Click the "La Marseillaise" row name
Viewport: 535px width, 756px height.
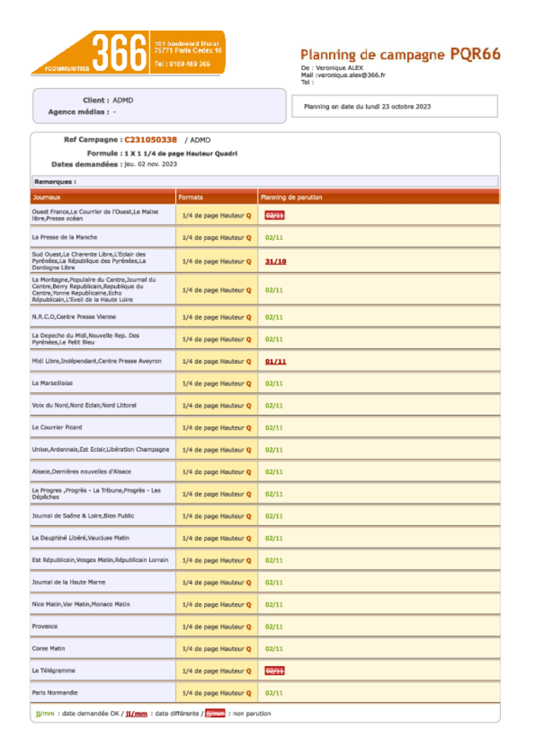pyautogui.click(x=52, y=383)
